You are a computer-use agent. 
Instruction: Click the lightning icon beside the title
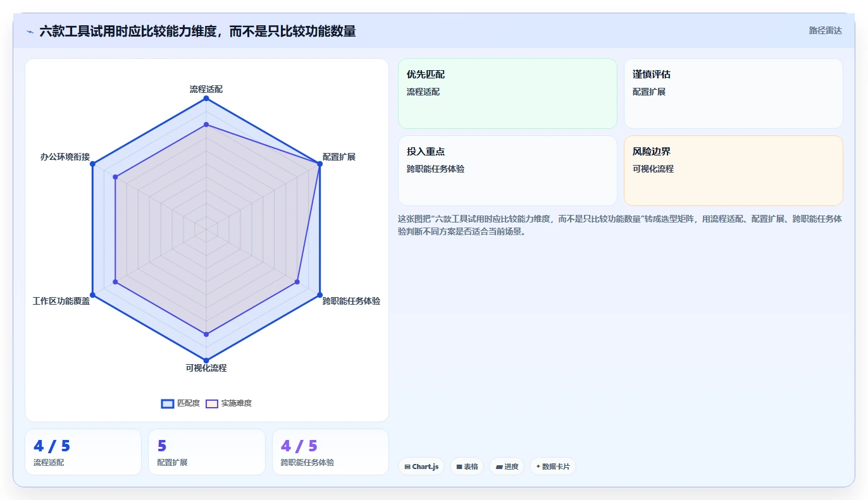pyautogui.click(x=30, y=31)
